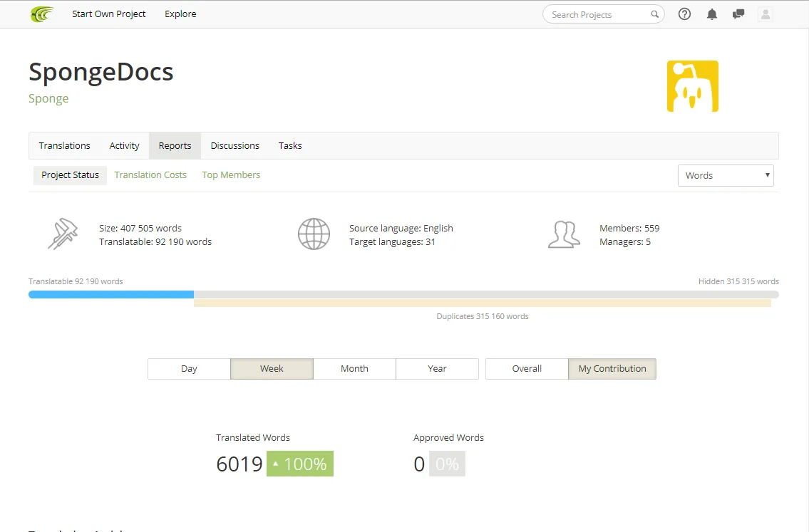Image resolution: width=809 pixels, height=532 pixels.
Task: Click "Translatable 92 190 words" bar label
Action: pyautogui.click(x=76, y=281)
